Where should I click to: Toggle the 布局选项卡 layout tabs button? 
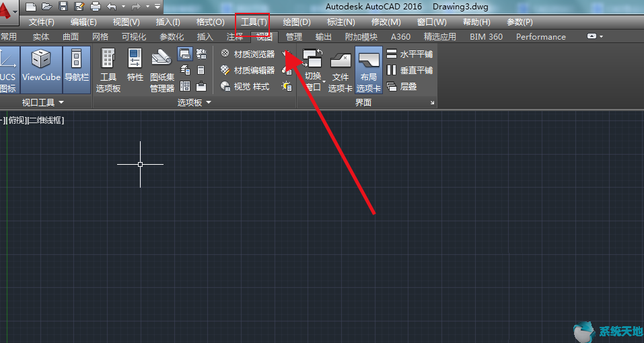point(369,70)
